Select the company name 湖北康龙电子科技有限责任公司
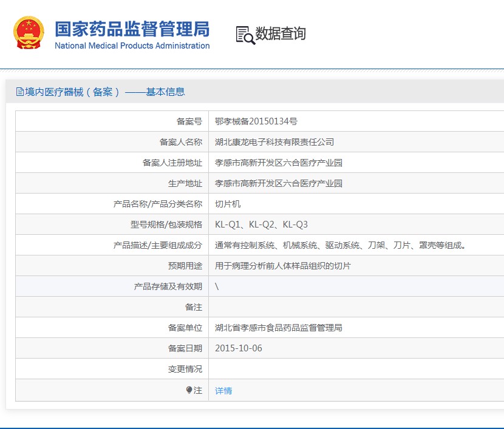The height and width of the screenshot is (429, 504). point(274,142)
